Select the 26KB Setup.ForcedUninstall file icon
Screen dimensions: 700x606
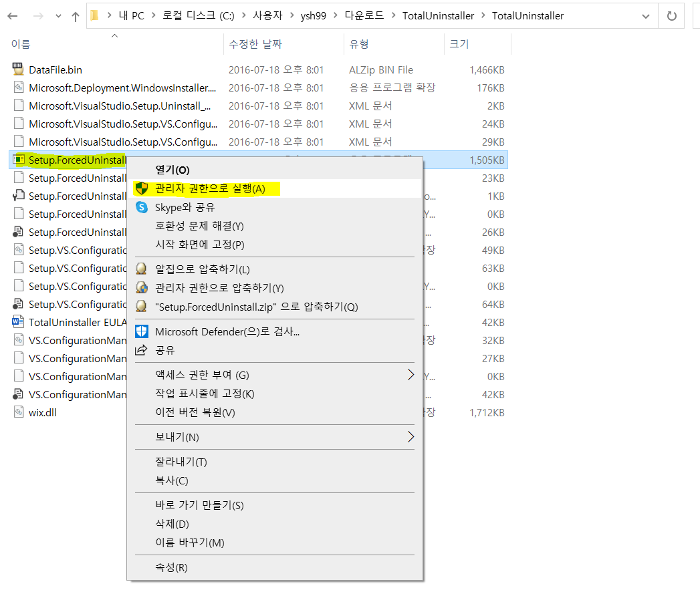click(x=18, y=232)
